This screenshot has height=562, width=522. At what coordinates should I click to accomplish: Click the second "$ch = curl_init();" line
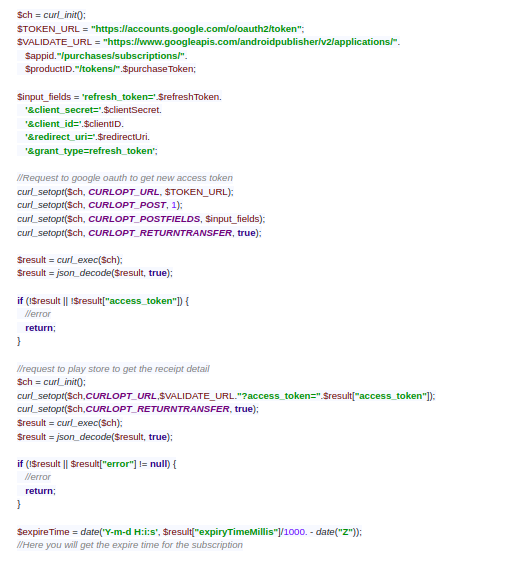tap(52, 382)
